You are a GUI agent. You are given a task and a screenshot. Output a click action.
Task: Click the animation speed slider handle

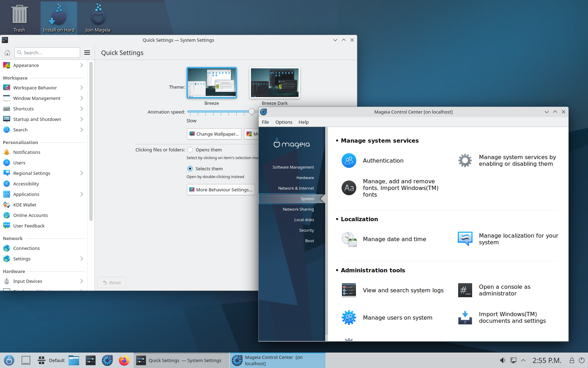click(252, 112)
